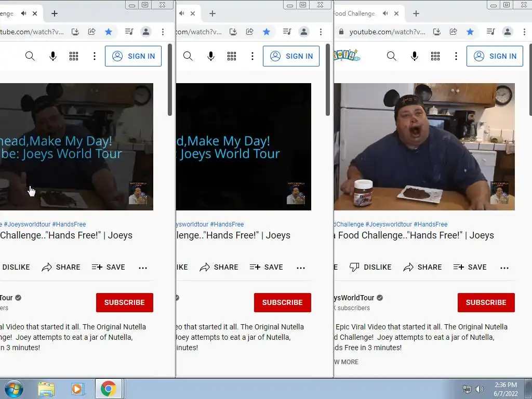Open new tab in left window
532x399 pixels.
55,14
